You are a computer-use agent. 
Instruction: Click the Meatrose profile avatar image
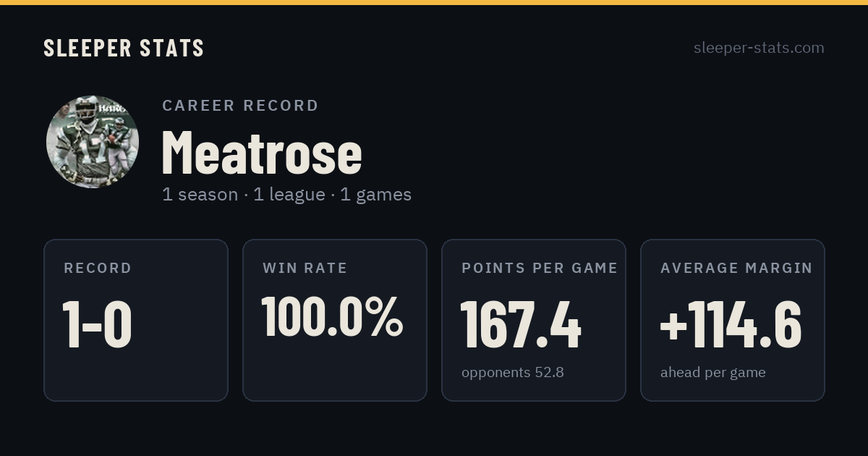point(93,142)
